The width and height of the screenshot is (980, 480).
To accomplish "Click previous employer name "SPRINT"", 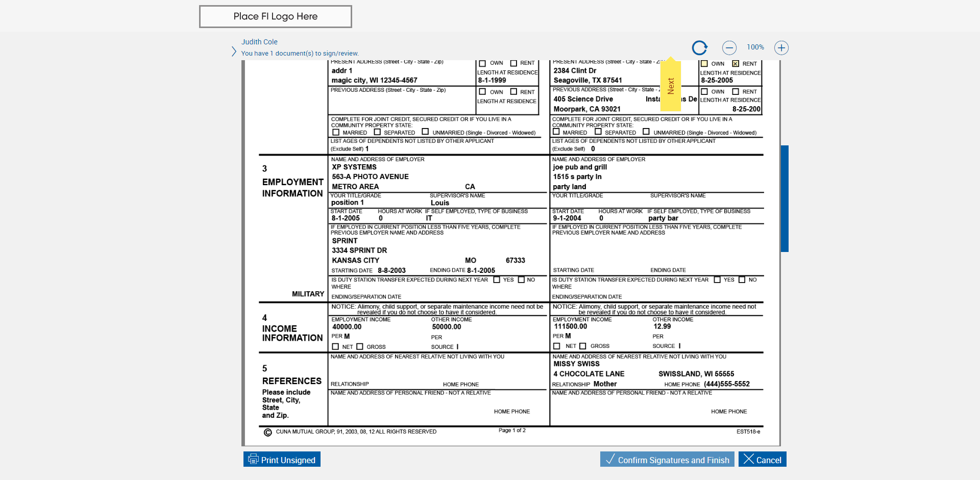I will (x=345, y=241).
